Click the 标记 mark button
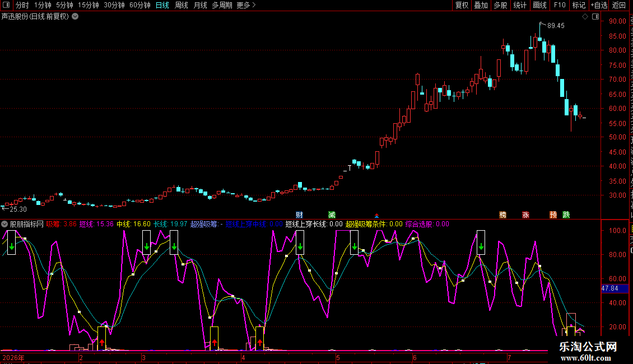 [579, 5]
